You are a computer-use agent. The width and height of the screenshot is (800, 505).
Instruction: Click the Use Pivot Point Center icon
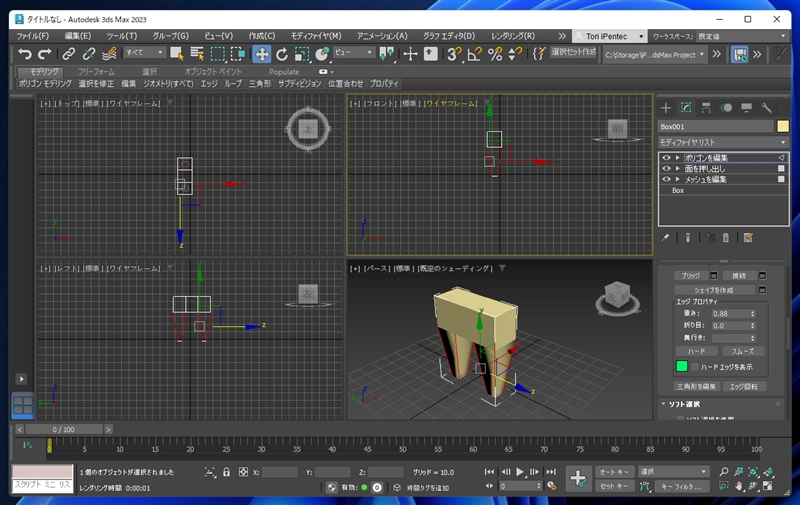point(387,54)
